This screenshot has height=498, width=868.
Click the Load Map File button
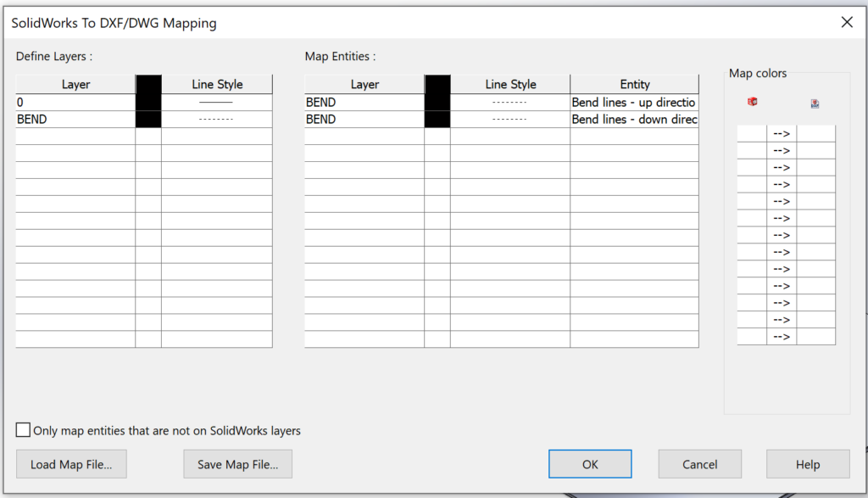click(x=71, y=464)
